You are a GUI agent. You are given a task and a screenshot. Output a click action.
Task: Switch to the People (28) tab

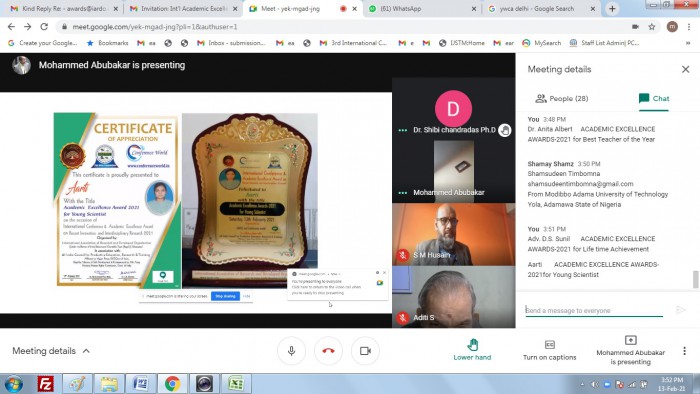pyautogui.click(x=562, y=99)
